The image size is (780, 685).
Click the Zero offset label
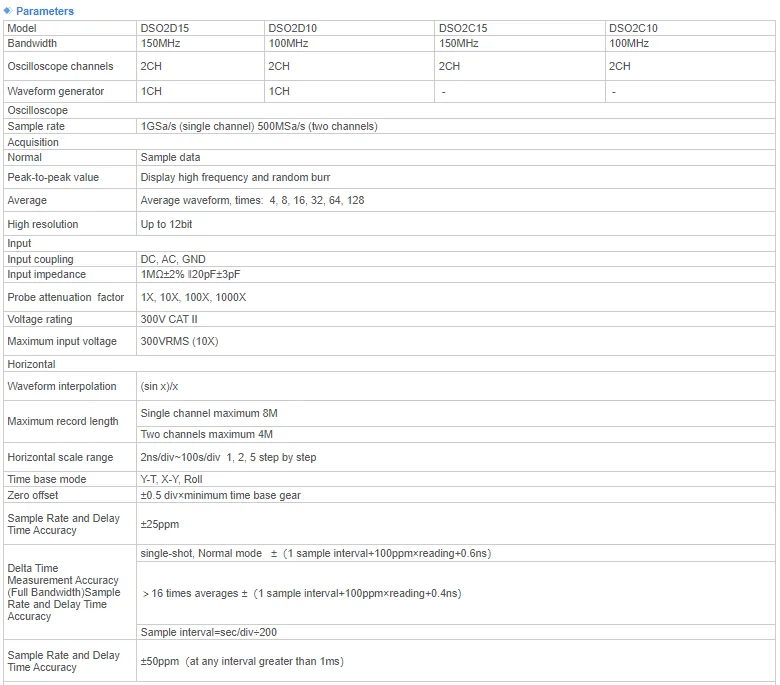point(32,495)
